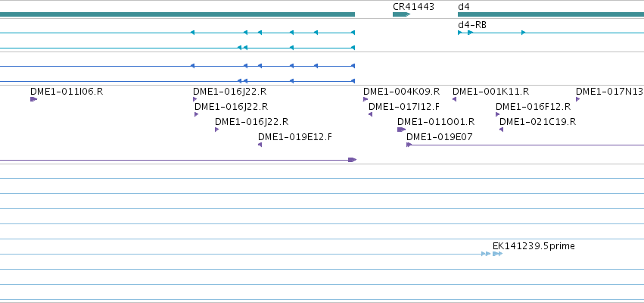Click the DME1-016F12.R label
644x303 pixels.
coord(533,107)
